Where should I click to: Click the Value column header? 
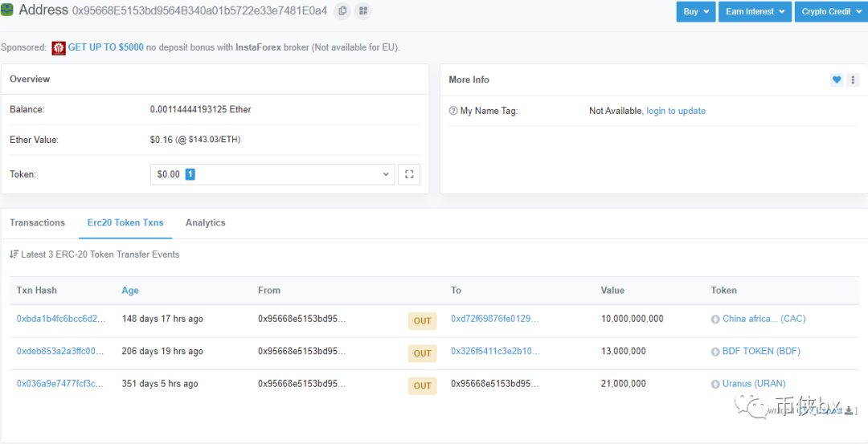pos(612,291)
